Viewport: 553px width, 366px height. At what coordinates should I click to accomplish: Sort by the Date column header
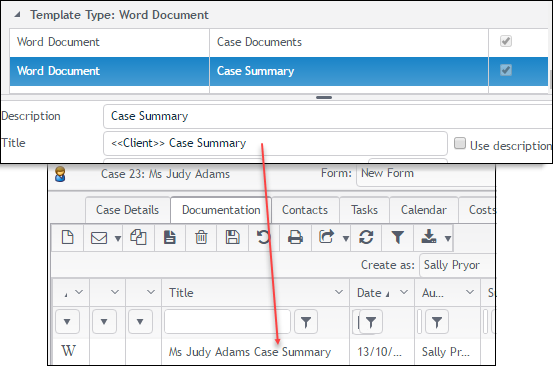369,293
